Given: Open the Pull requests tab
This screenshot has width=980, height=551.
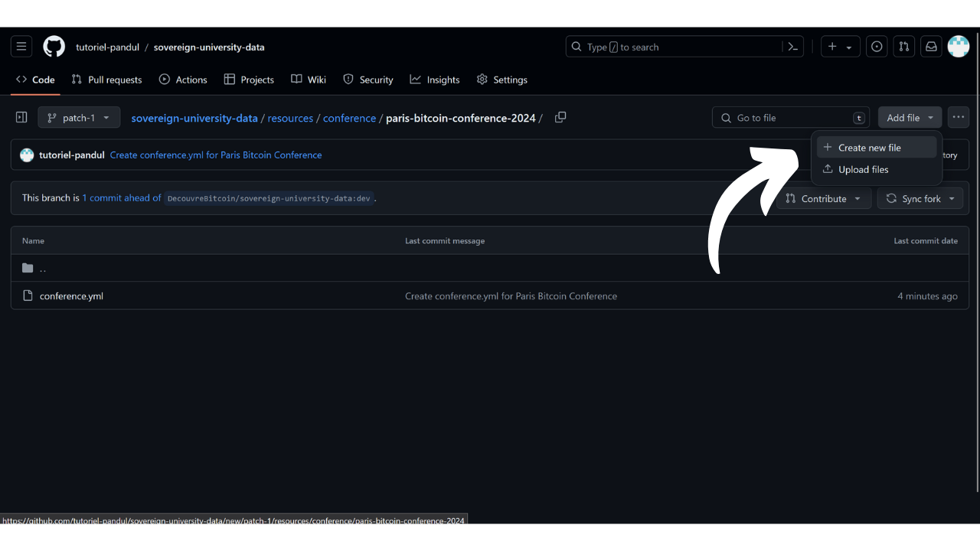Looking at the screenshot, I should click(106, 80).
